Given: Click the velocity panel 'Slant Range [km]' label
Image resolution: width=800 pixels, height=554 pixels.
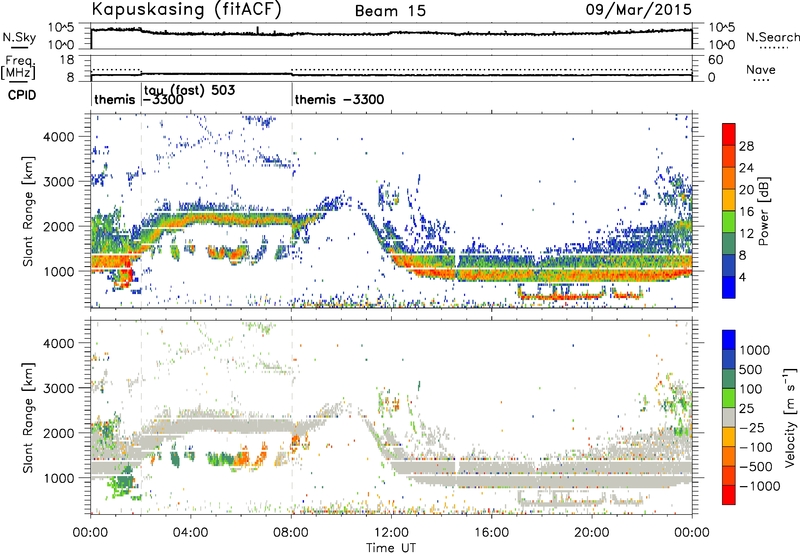Looking at the screenshot, I should tap(28, 417).
